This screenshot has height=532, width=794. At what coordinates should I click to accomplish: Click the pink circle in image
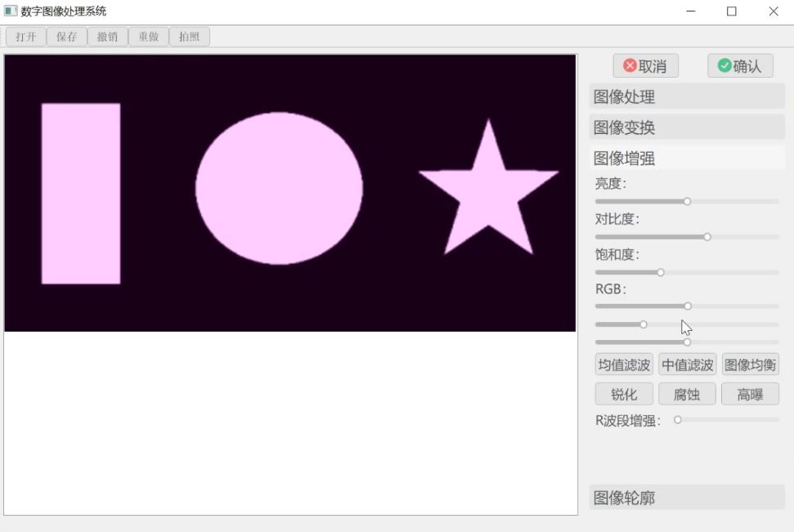tap(279, 188)
